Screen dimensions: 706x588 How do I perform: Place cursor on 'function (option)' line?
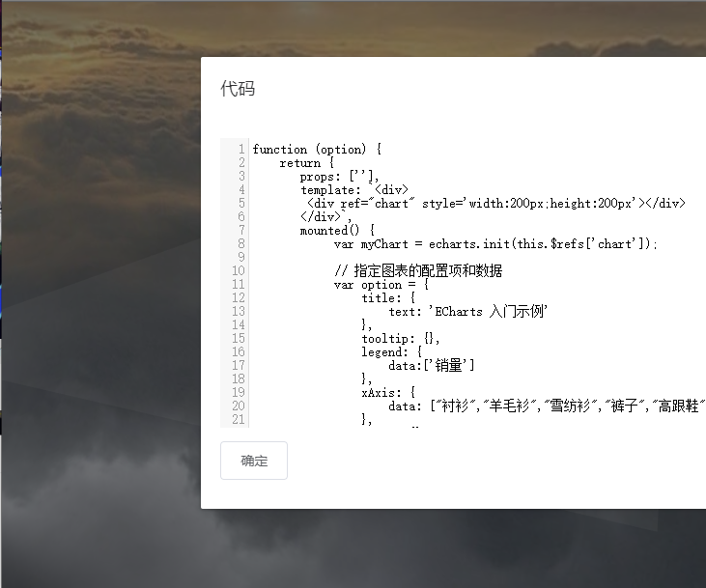click(317, 149)
